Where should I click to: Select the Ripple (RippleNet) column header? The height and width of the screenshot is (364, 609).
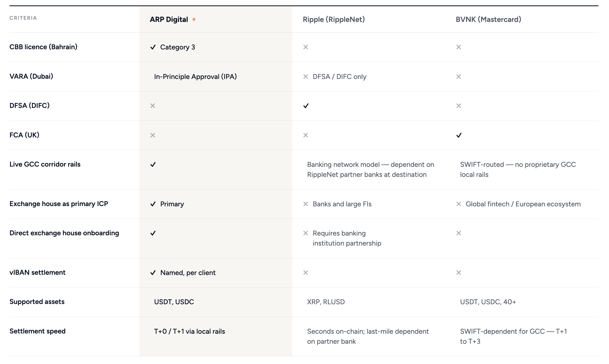tap(334, 19)
